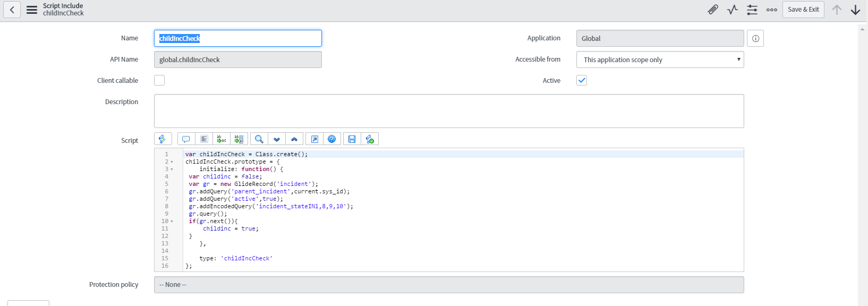Click the Save & Exit button

(x=803, y=10)
